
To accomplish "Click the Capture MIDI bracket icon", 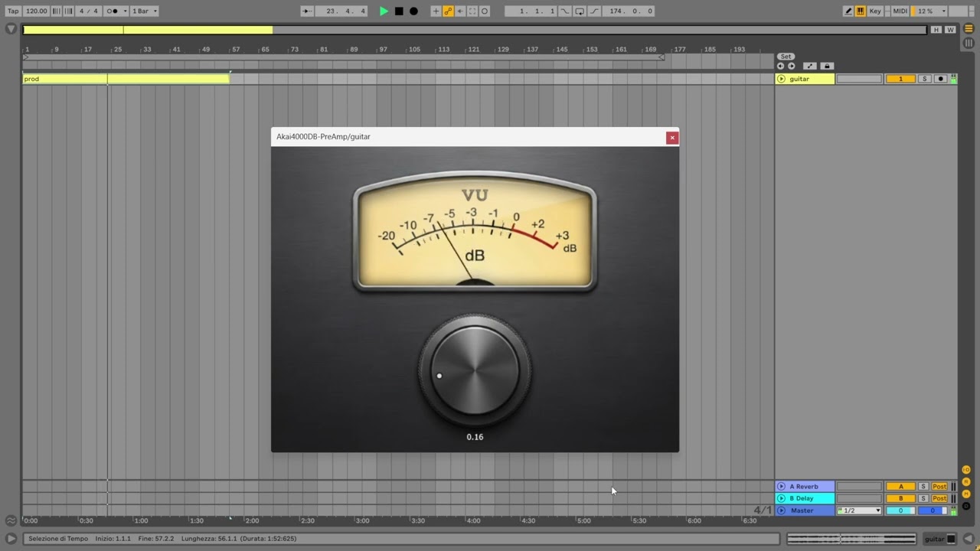I will point(472,11).
